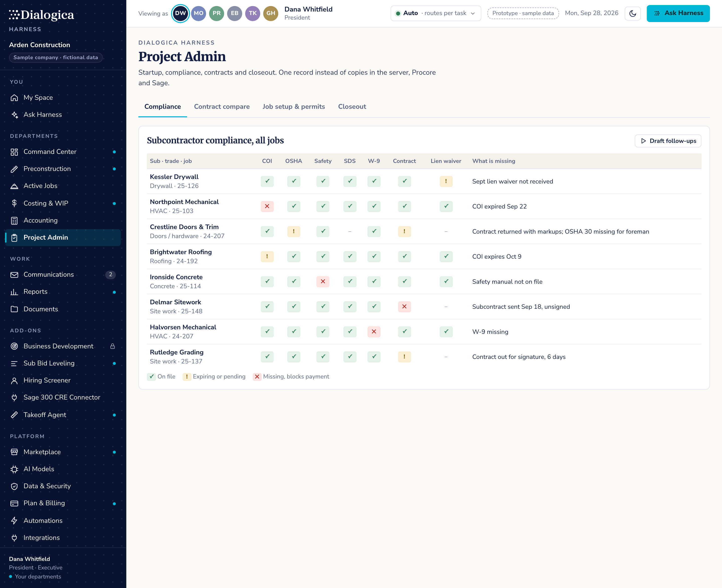Open Active Jobs hard hat icon
Viewport: 722px width, 588px height.
(14, 186)
